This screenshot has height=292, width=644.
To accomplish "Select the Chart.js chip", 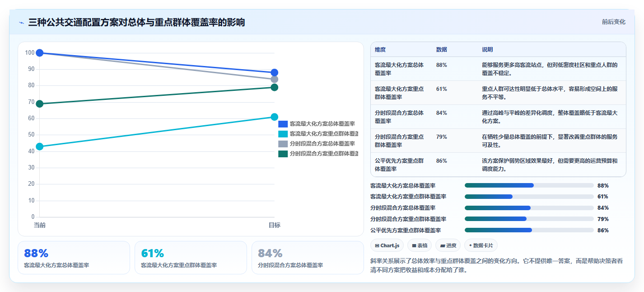I will (x=387, y=245).
